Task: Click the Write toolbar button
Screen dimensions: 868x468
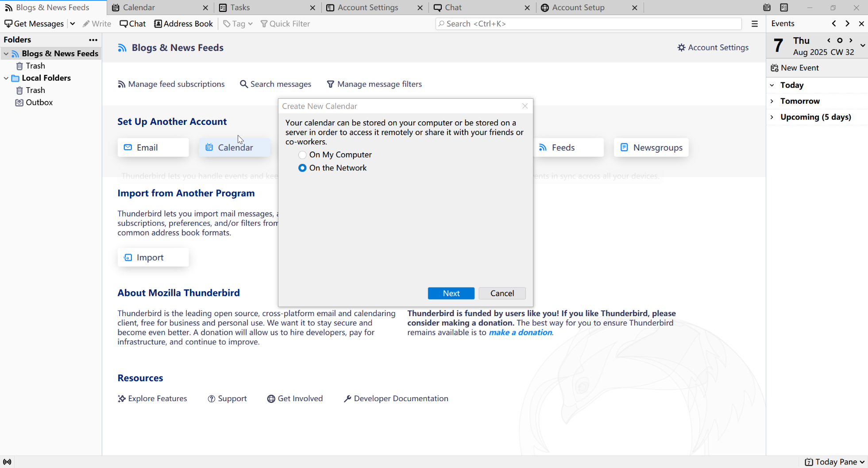Action: click(96, 23)
